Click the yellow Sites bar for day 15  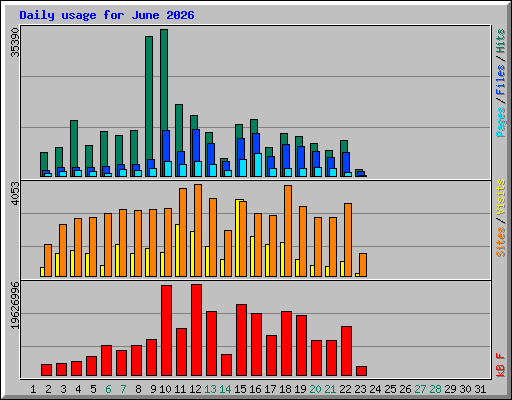pos(237,238)
